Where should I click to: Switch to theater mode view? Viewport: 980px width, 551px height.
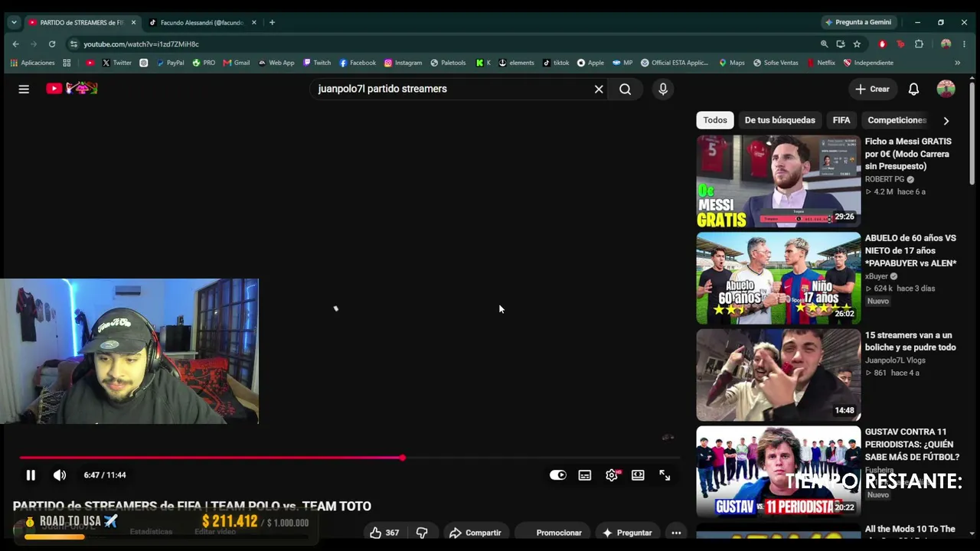(638, 475)
